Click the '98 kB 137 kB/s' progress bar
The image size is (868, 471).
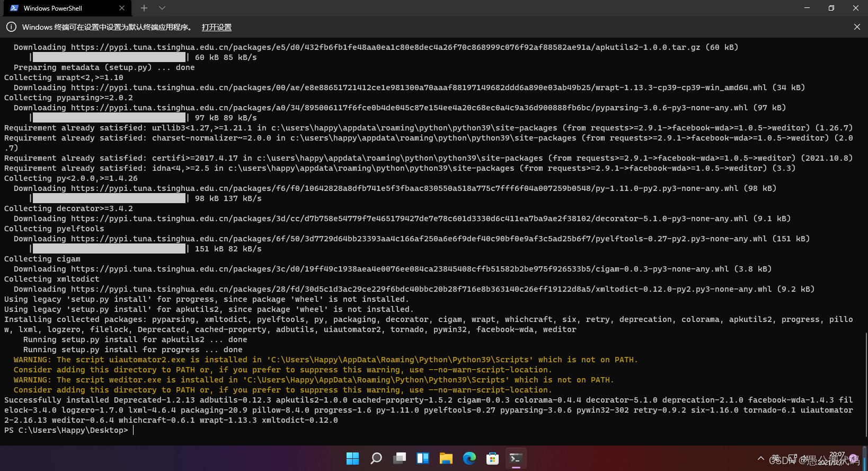pos(109,198)
